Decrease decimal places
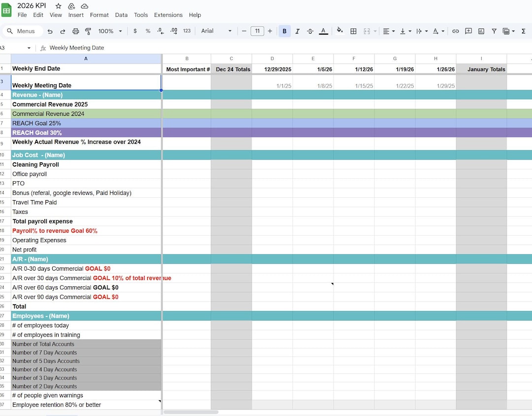Viewport: 532px width, 416px height. pos(161,31)
